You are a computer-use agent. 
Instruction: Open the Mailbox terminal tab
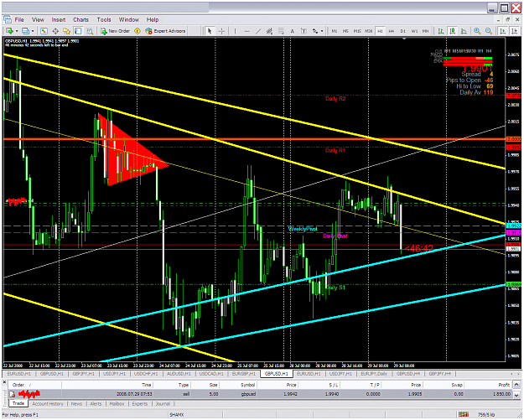click(117, 403)
